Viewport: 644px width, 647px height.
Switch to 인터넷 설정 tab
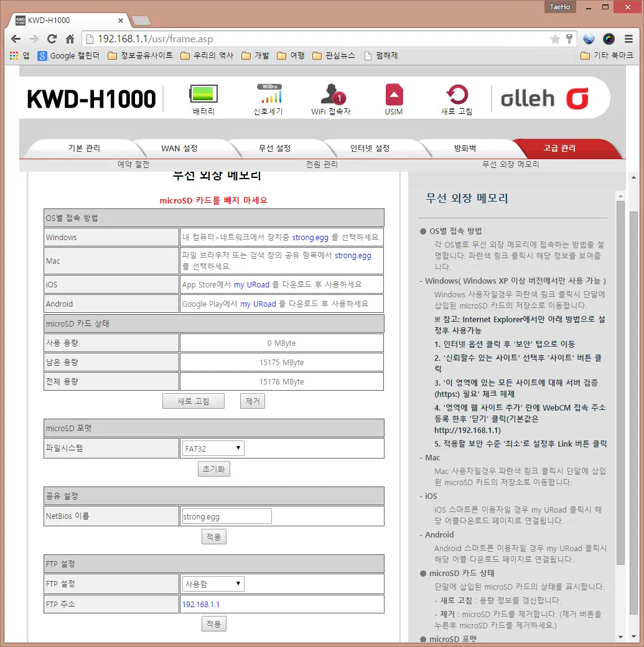coord(370,148)
